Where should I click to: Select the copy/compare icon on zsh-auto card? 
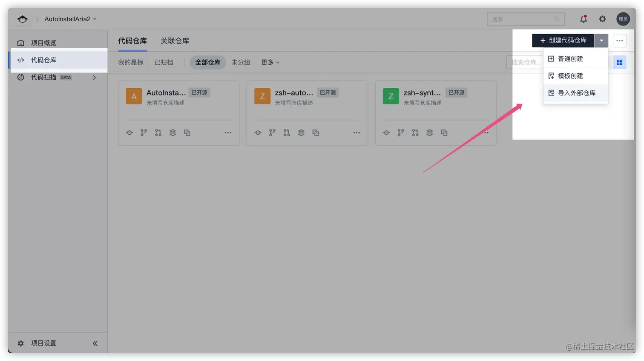(316, 133)
